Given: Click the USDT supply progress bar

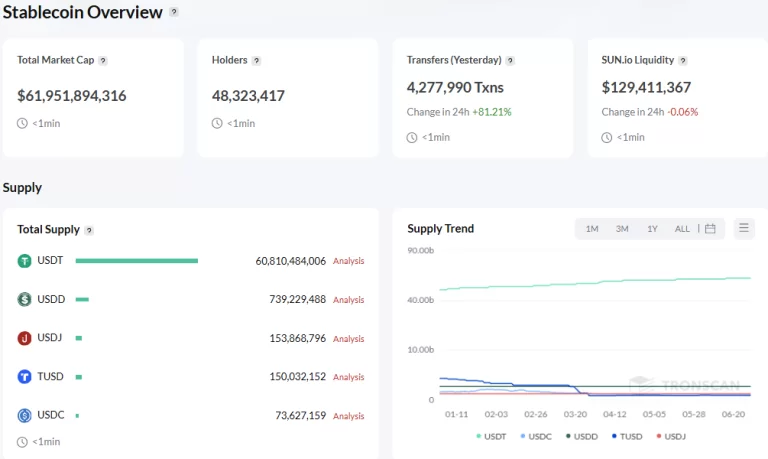Looking at the screenshot, I should 136,261.
